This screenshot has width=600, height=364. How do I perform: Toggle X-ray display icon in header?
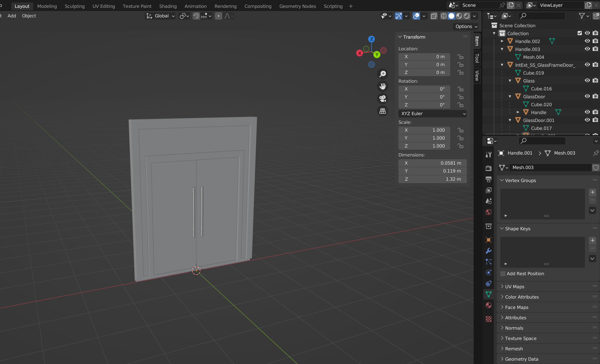(434, 16)
